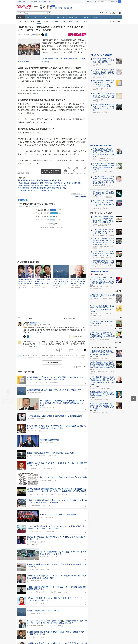The width and height of the screenshot is (138, 644).
Task: Open the 速報 tab
Action: click(28, 17)
